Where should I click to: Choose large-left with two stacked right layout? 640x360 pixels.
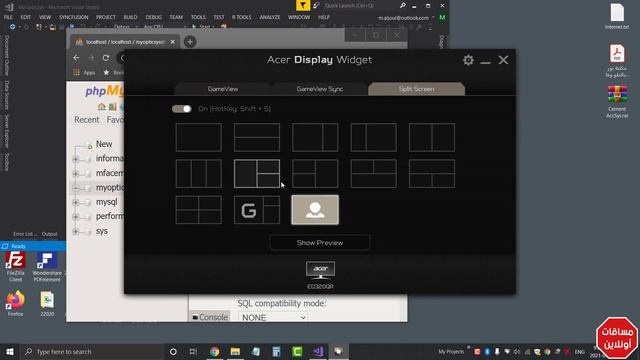257,174
